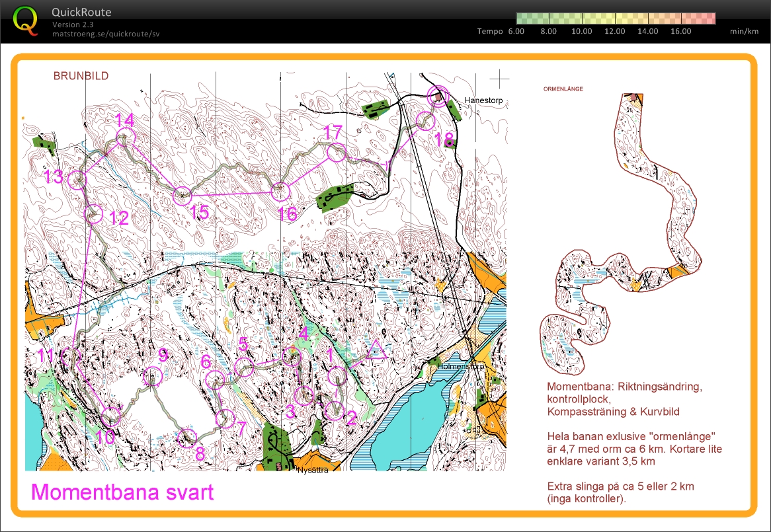771x532 pixels.
Task: Click control circle 7
Action: [225, 418]
